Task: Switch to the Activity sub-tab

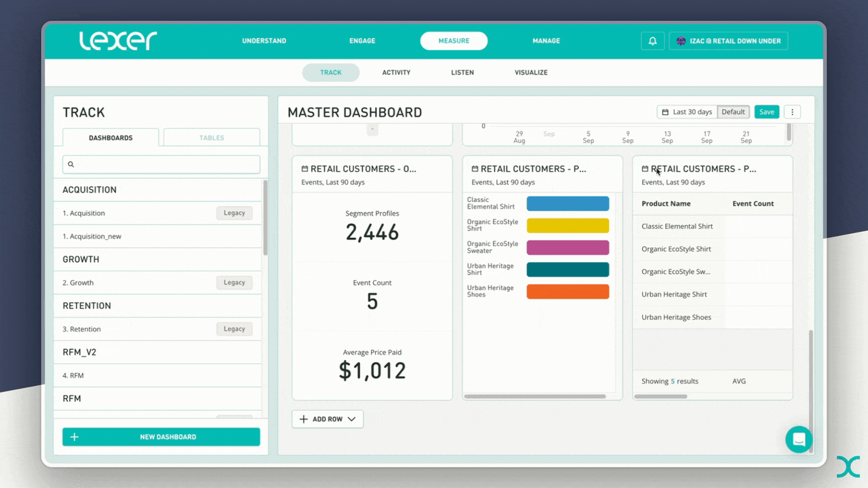Action: point(396,73)
